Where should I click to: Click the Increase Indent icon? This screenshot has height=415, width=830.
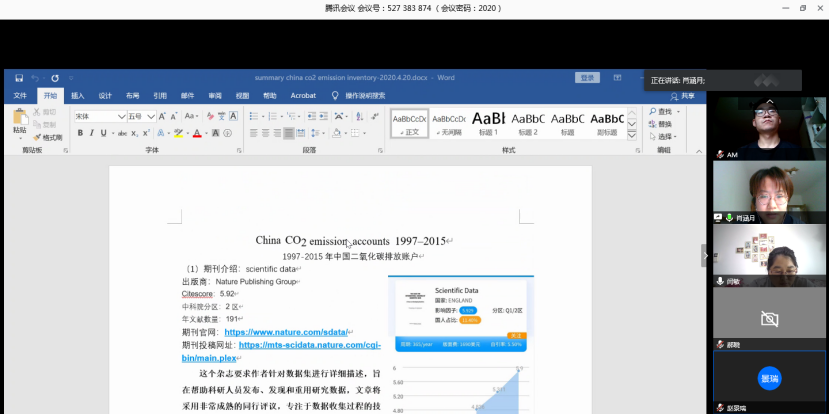(323, 116)
